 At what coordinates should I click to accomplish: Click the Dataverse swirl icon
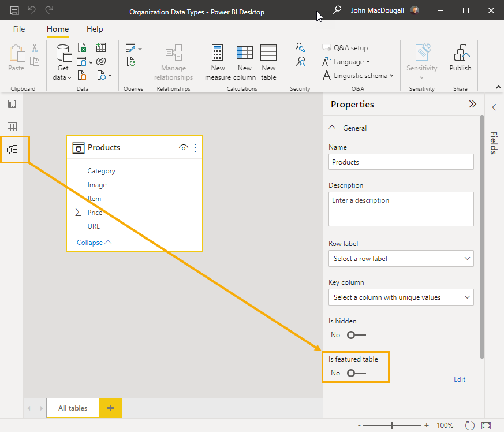click(x=101, y=61)
